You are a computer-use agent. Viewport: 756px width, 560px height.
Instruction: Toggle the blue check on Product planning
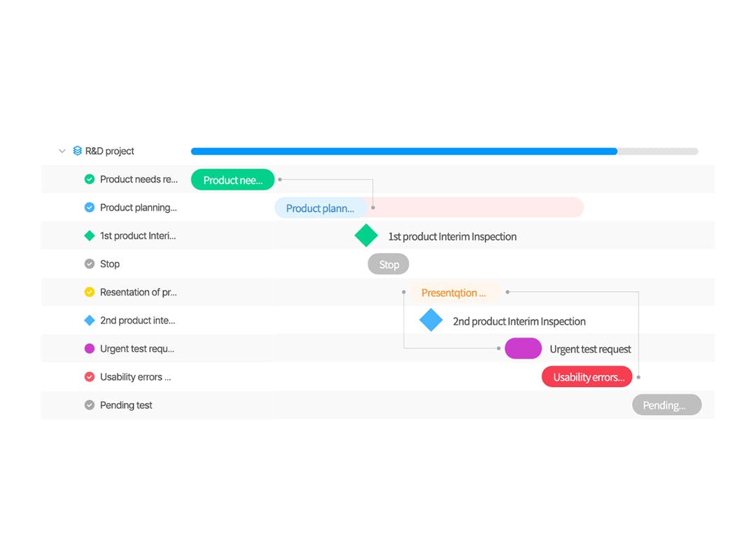click(x=90, y=207)
